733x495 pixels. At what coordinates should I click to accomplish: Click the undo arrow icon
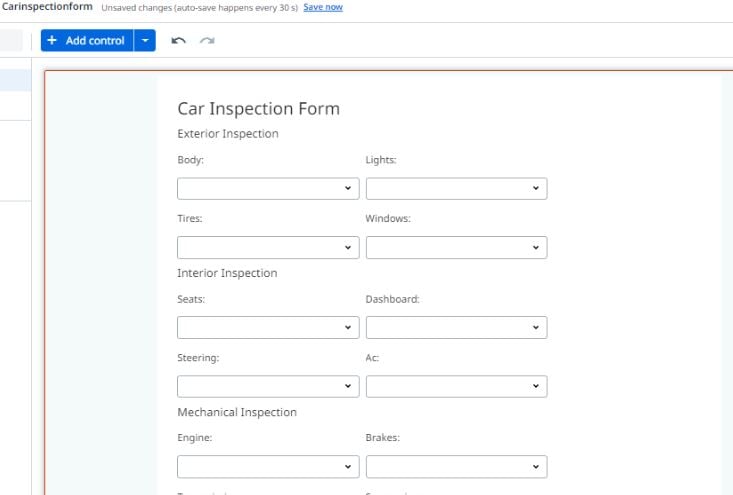click(178, 41)
